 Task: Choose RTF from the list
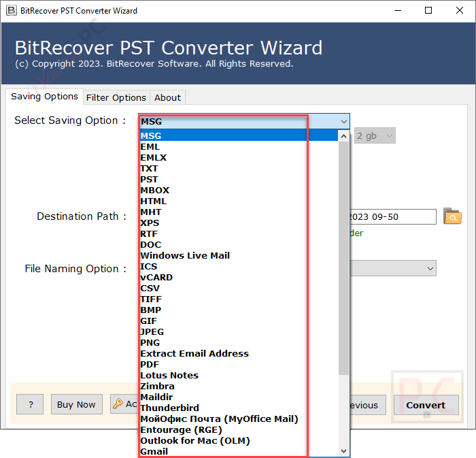point(239,234)
